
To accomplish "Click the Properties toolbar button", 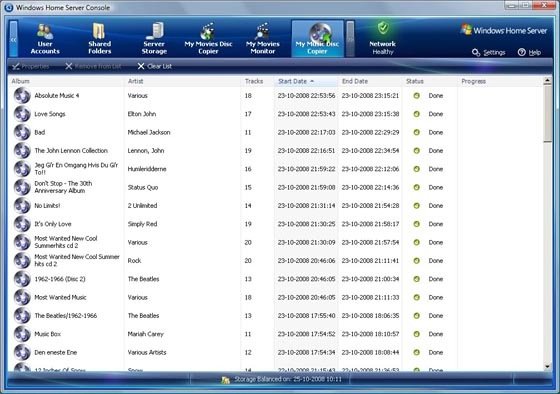I will (x=31, y=66).
